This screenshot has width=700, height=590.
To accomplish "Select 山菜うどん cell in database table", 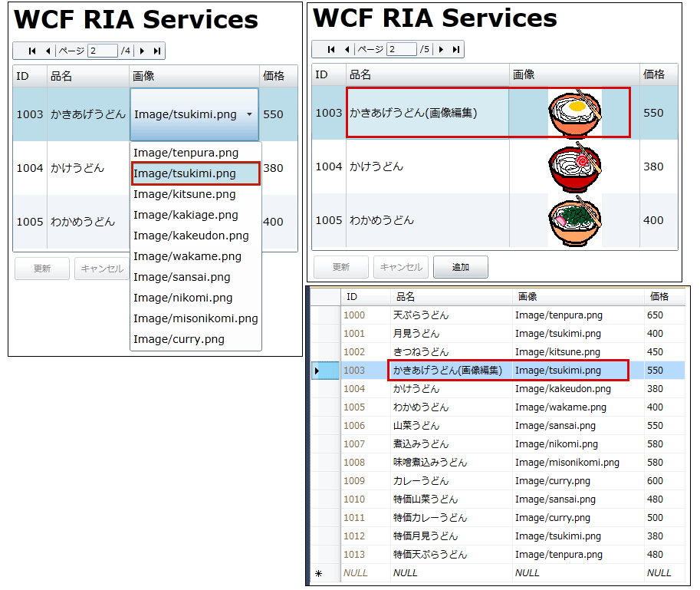I will (x=451, y=426).
